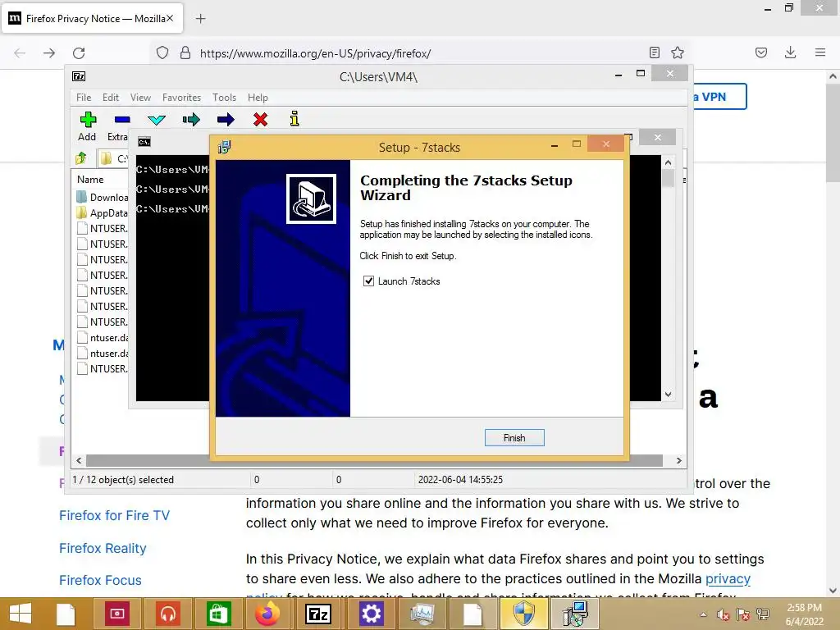The height and width of the screenshot is (630, 840).
Task: Click the Firefox address bar URL
Action: point(315,53)
